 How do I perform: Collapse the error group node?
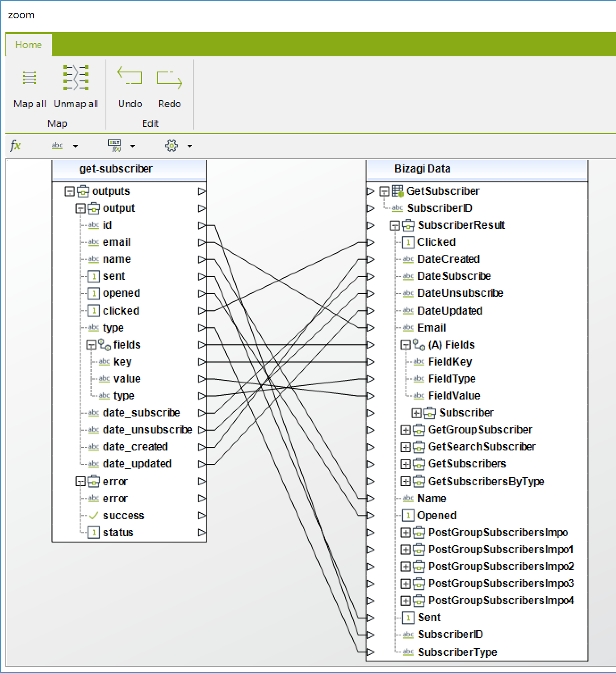coord(80,482)
